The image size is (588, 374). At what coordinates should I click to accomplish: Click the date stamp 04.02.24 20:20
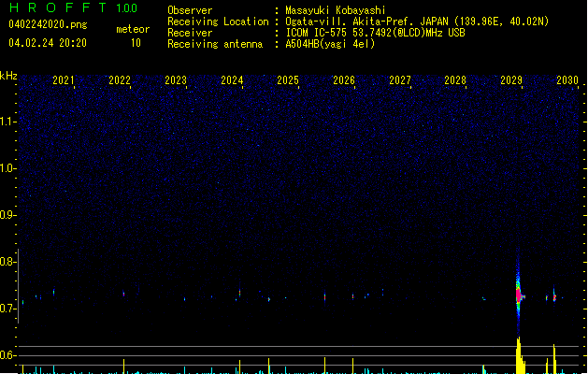coord(48,43)
